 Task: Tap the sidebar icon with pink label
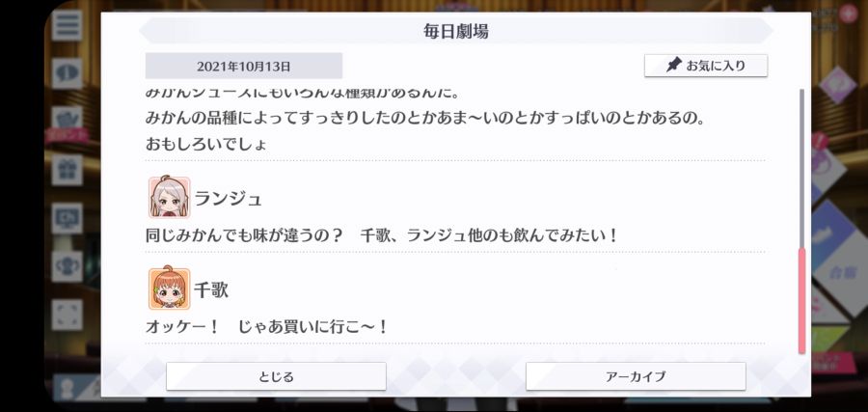tap(67, 124)
